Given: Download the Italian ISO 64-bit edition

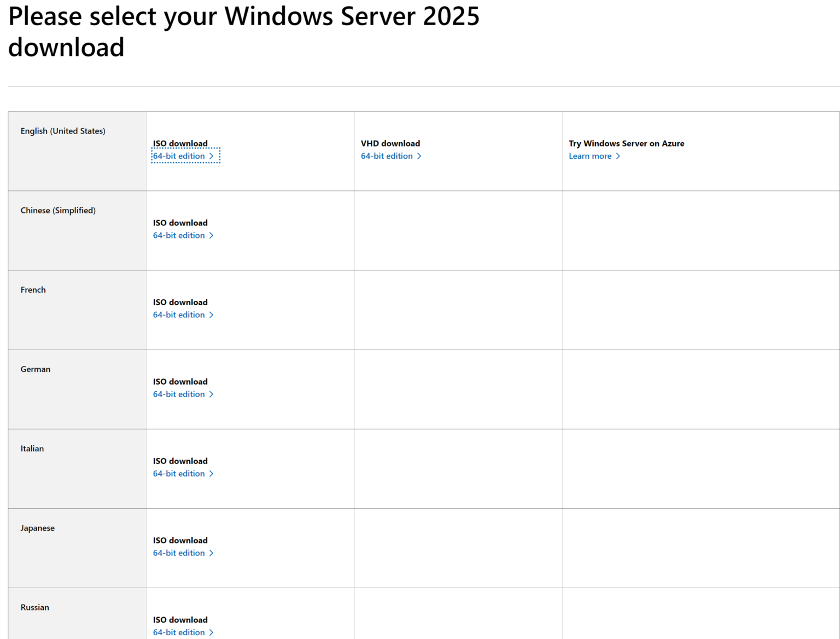Looking at the screenshot, I should click(178, 473).
